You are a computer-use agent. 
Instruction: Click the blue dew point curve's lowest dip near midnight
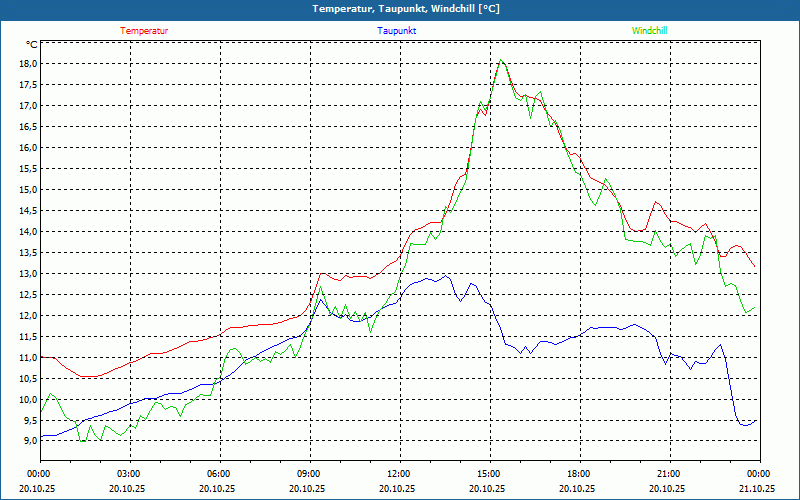745,424
